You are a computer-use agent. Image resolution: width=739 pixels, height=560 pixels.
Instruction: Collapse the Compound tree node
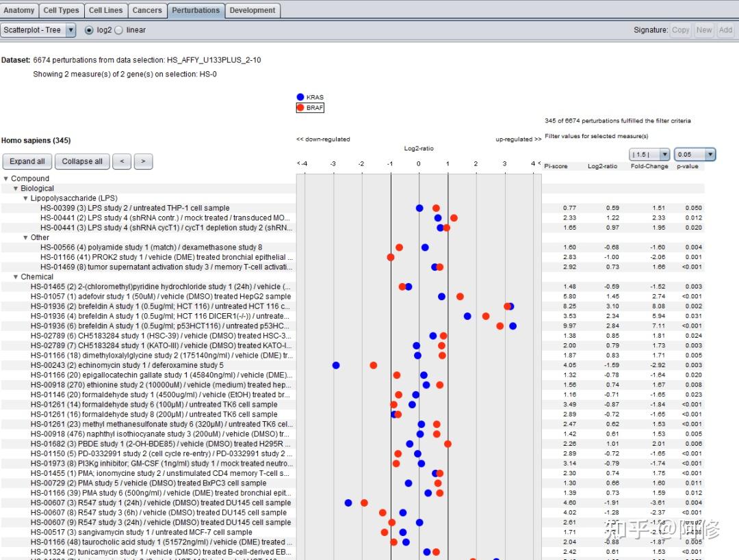[6, 178]
